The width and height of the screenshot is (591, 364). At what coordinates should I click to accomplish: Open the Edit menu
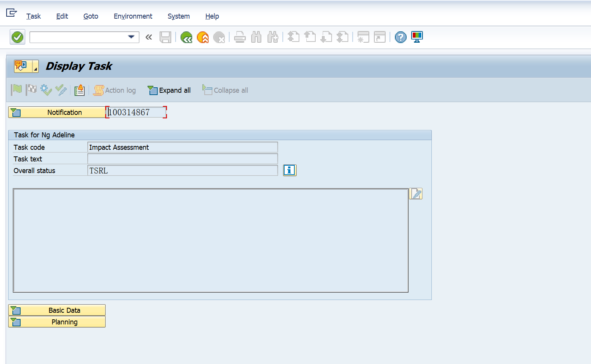point(62,16)
